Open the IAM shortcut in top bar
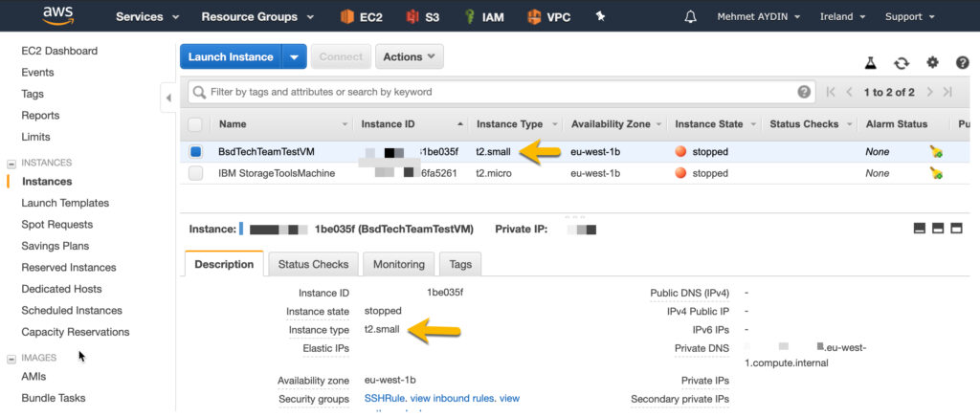Image resolution: width=980 pixels, height=417 pixels. point(484,17)
